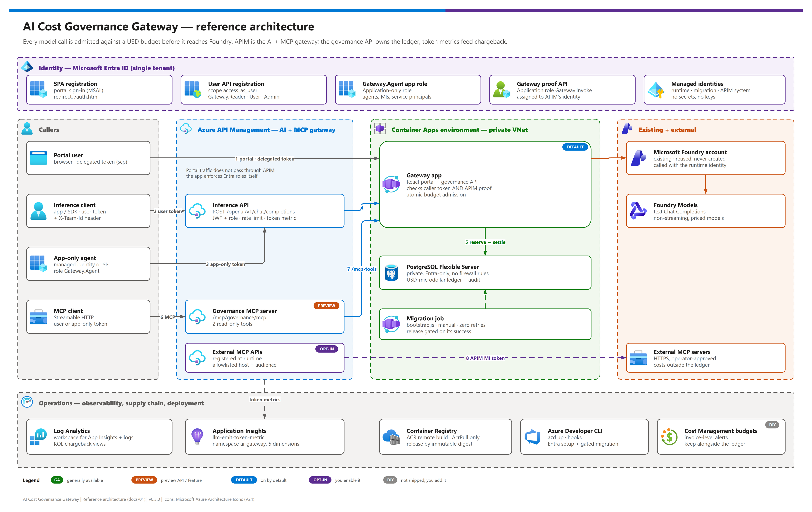812x512 pixels.
Task: Click the PostgreSQL Flexible Server elephant icon
Action: [x=391, y=272]
